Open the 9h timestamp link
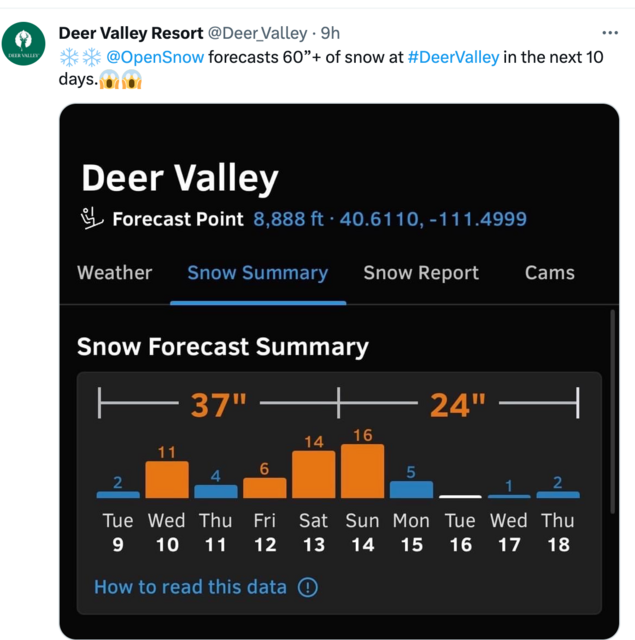The width and height of the screenshot is (635, 640). point(330,33)
